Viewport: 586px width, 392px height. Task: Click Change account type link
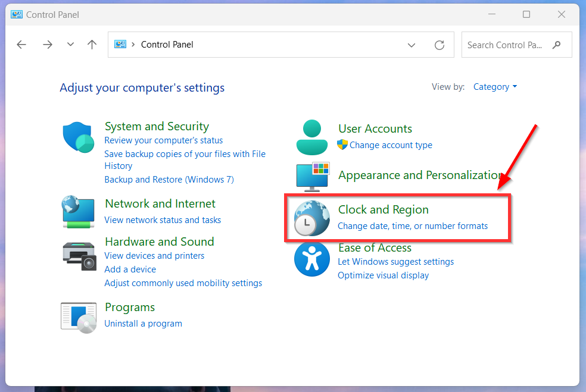click(x=391, y=145)
